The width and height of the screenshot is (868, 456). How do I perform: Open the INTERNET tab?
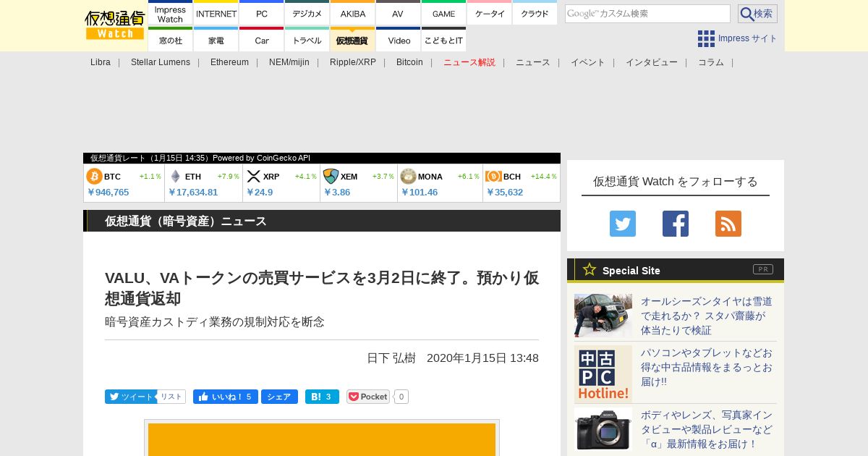[x=216, y=13]
